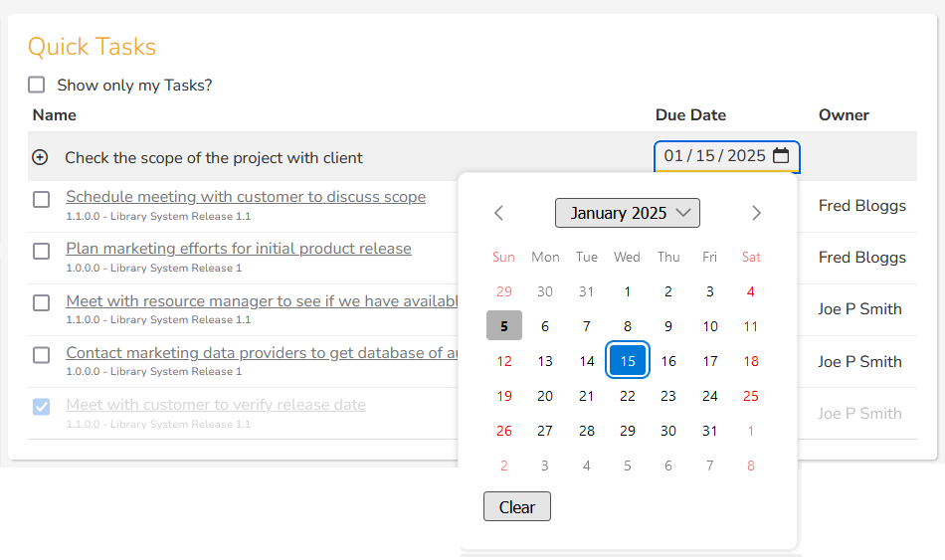Check the Schedule meeting with customer task
Screen dimensions: 945x560
pyautogui.click(x=41, y=199)
